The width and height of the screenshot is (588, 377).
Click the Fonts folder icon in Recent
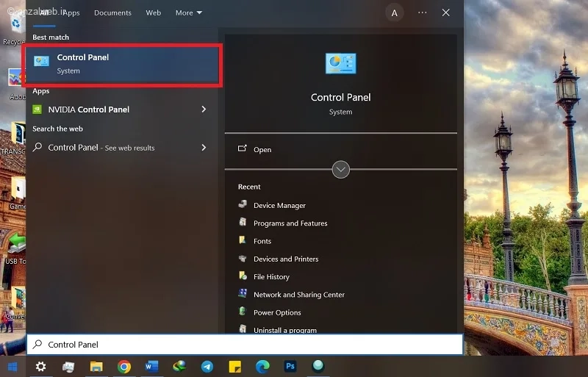point(243,240)
